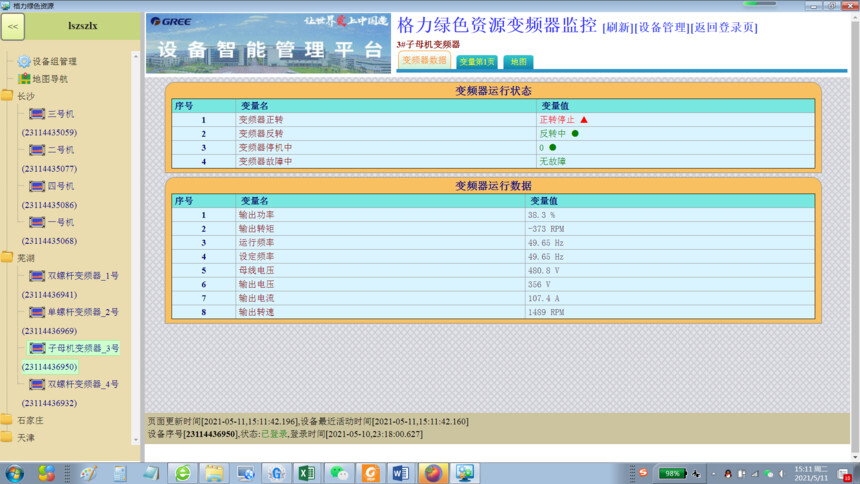Click red triangle next to 正转停止
Image resolution: width=860 pixels, height=484 pixels.
click(584, 120)
